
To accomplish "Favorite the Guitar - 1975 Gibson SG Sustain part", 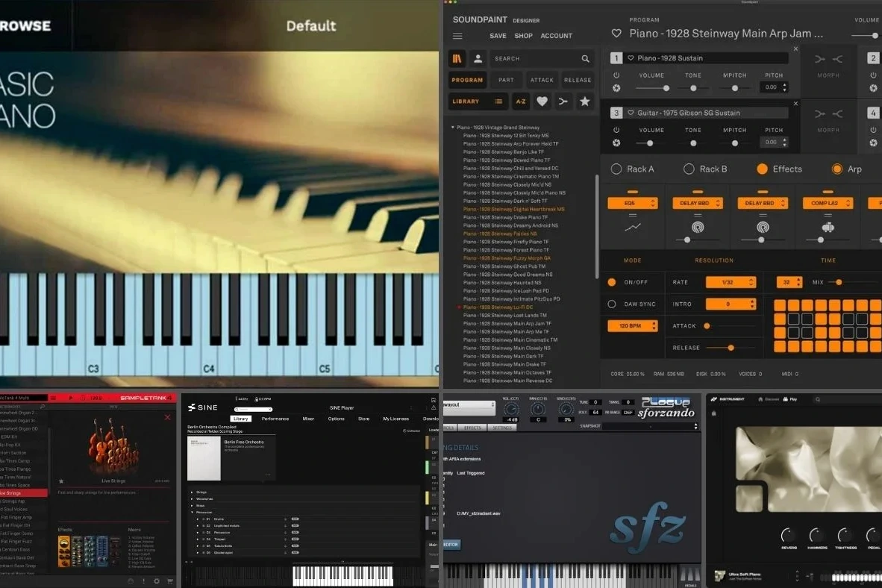I will tap(631, 113).
